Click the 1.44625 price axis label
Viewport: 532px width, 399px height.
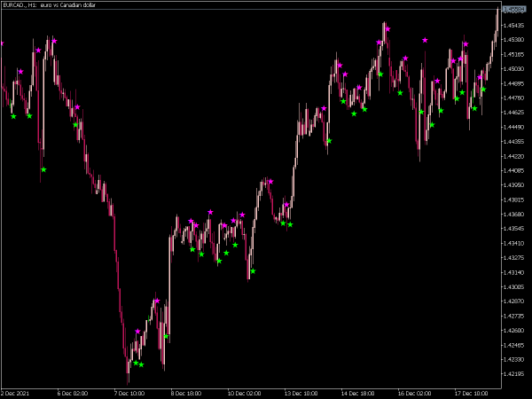coord(514,113)
